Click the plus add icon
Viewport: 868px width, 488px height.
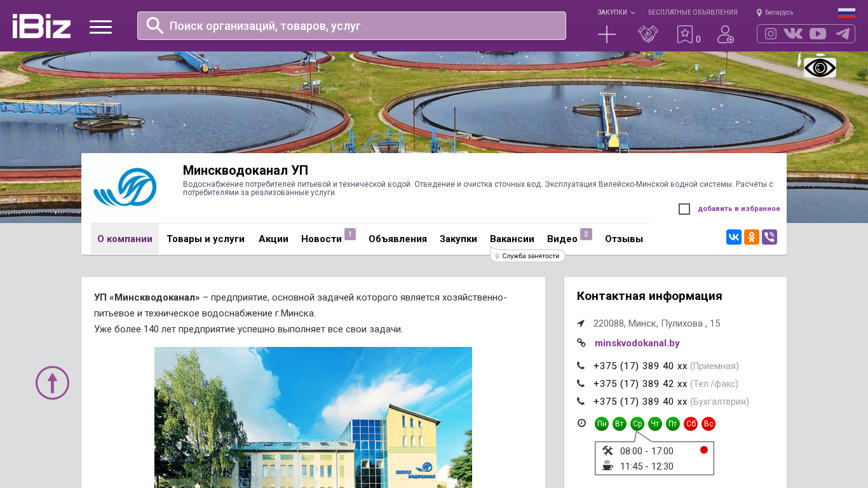607,34
